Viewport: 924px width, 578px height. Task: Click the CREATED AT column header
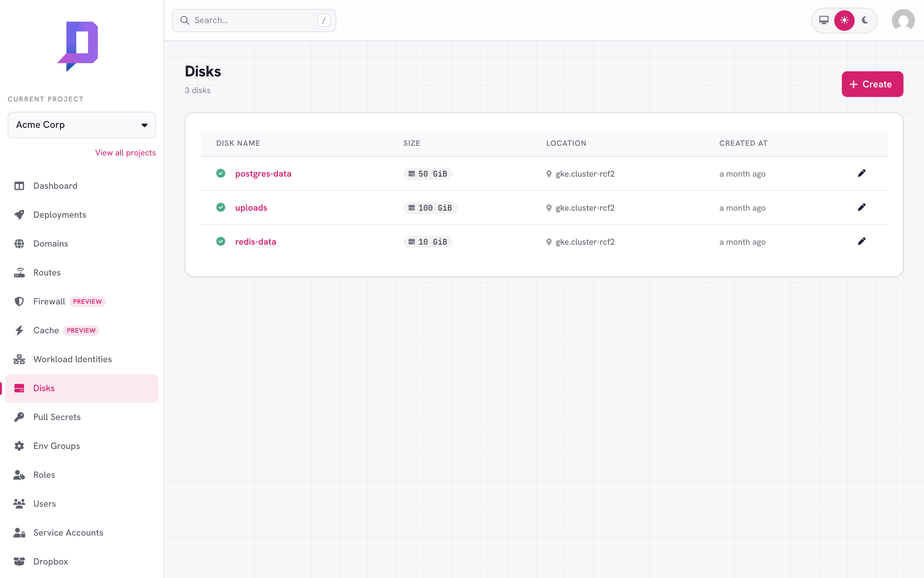(x=743, y=143)
